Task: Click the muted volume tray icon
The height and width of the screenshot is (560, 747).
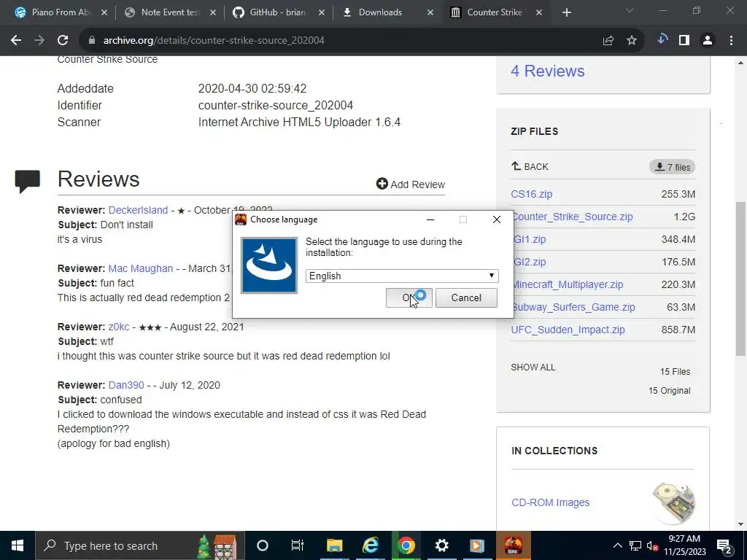Action: (x=652, y=545)
